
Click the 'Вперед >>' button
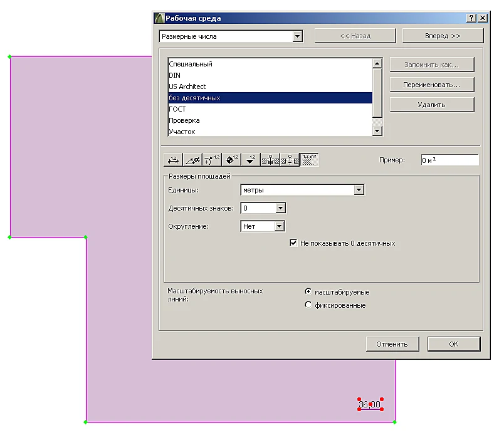[x=443, y=36]
